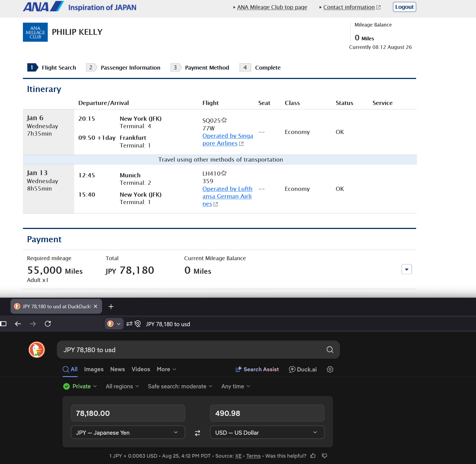The height and width of the screenshot is (464, 476).
Task: Click the PHILIP KELLY name text
Action: point(77,32)
